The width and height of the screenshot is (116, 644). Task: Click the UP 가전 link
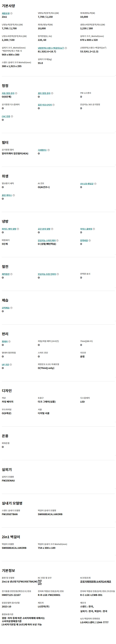tap(5, 365)
